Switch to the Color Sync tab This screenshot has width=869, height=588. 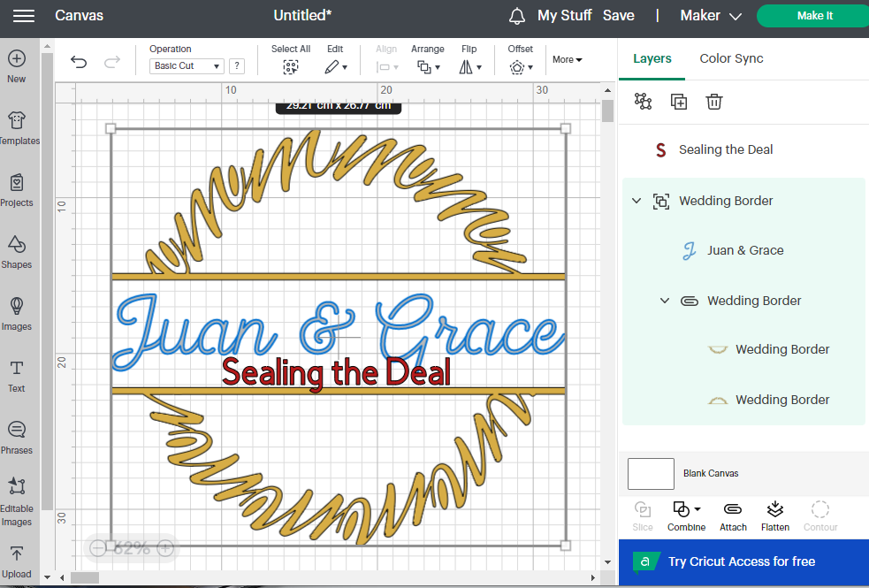tap(731, 58)
